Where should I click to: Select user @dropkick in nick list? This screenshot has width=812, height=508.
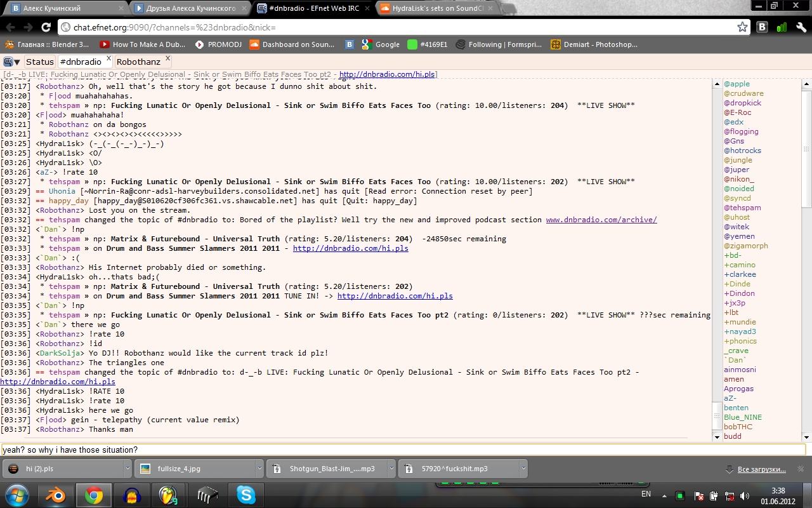tap(743, 103)
